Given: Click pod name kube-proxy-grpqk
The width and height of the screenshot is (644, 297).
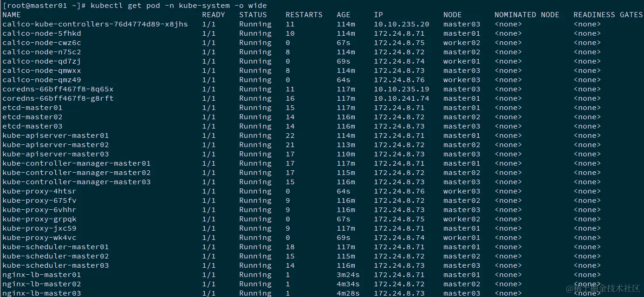Looking at the screenshot, I should pyautogui.click(x=39, y=219).
